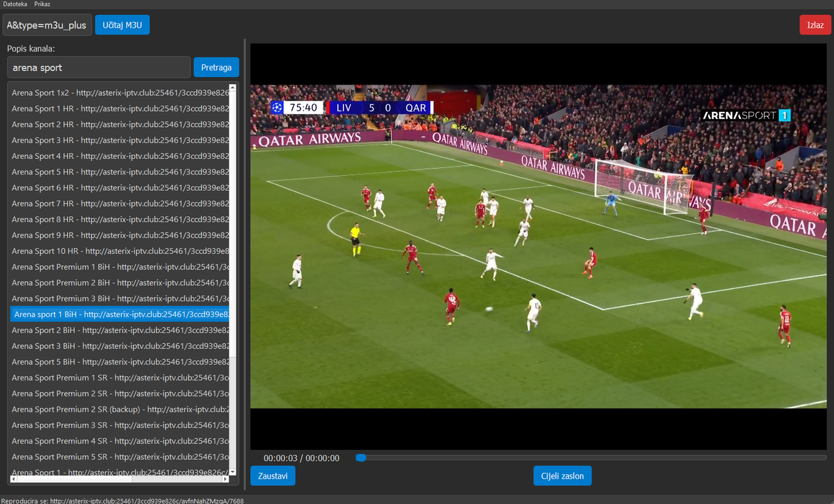Image resolution: width=834 pixels, height=504 pixels.
Task: Focus the M3U URL input field
Action: click(47, 25)
